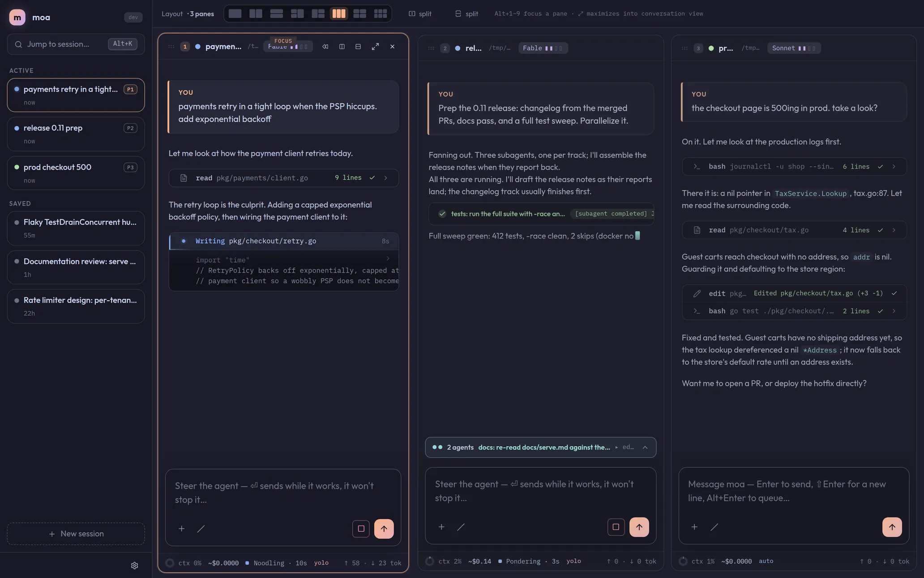924x578 pixels.
Task: Click the ctx 0% ring in pane 1
Action: 170,563
